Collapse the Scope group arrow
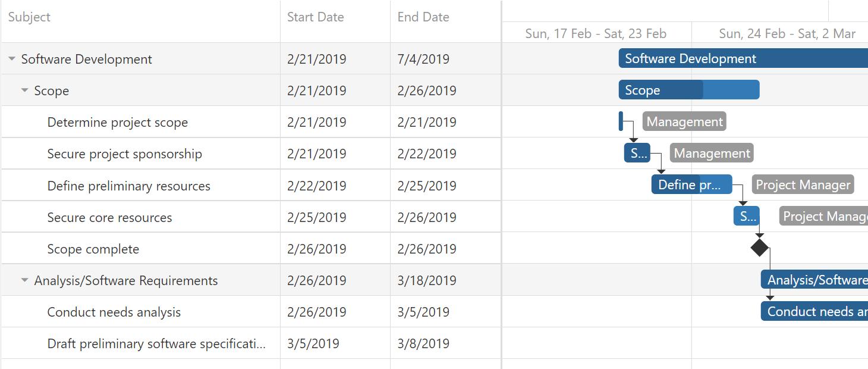 (24, 90)
